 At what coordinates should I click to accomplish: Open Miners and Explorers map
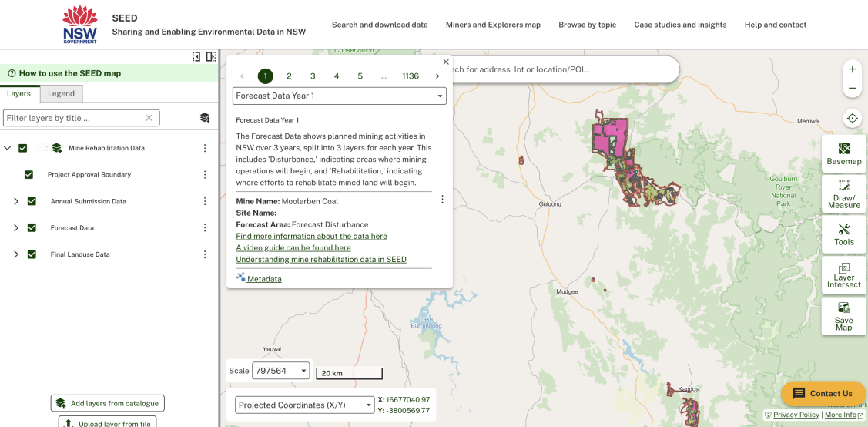tap(493, 25)
